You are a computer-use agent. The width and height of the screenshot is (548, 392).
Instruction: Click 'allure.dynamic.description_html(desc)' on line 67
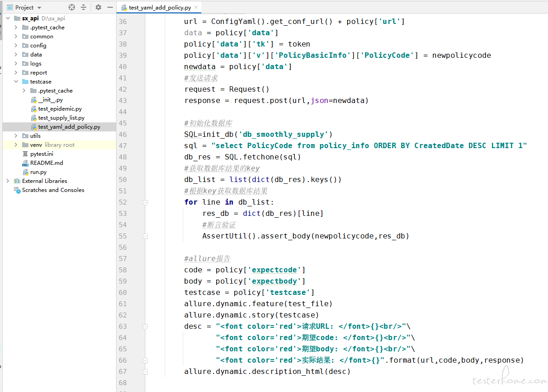tap(267, 371)
